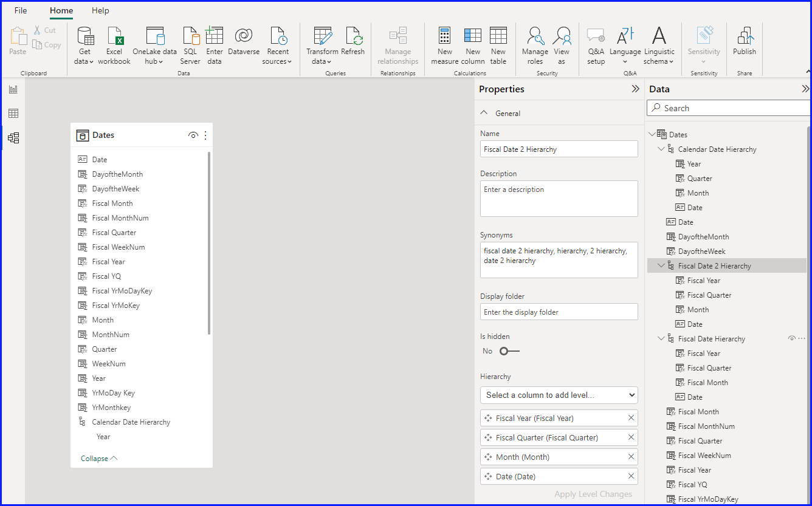Image resolution: width=812 pixels, height=506 pixels.
Task: Open the Help ribbon tab
Action: click(x=100, y=10)
